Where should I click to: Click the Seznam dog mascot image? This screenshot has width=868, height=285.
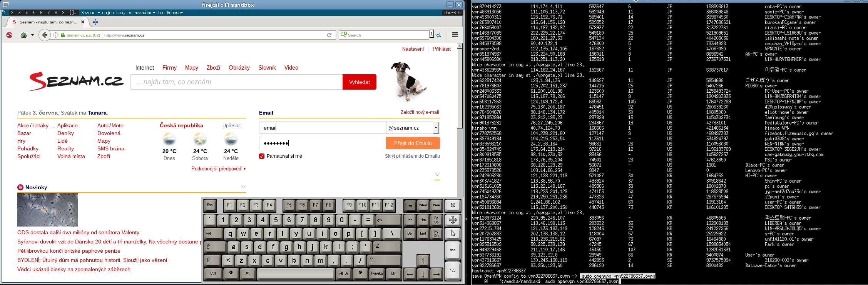click(409, 81)
